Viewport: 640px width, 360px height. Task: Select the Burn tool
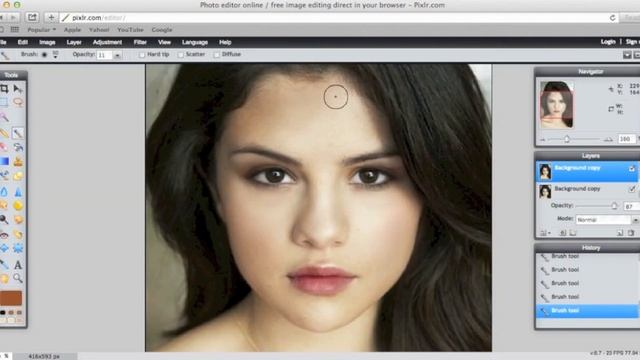tap(18, 220)
